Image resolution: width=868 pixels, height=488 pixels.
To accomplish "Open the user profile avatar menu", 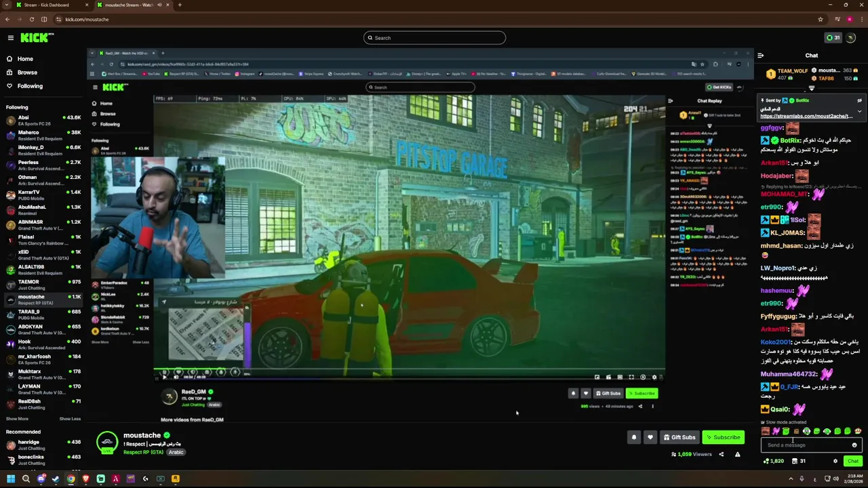I will click(851, 38).
